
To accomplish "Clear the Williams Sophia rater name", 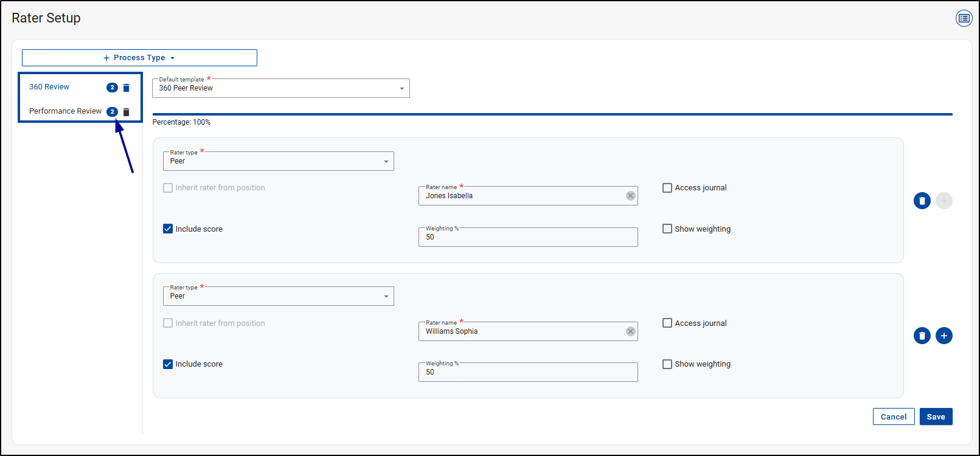I will click(631, 331).
